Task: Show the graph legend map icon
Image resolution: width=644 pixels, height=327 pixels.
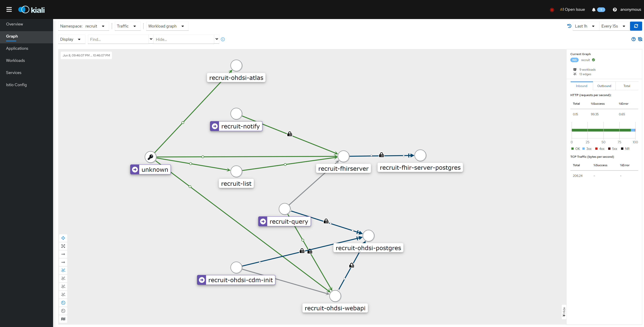Action: point(63,319)
